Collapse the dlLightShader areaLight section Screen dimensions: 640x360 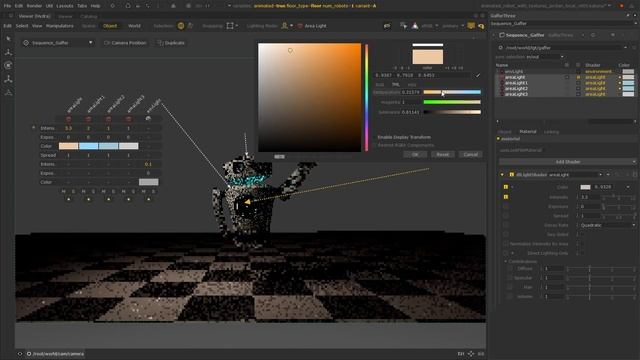502,175
